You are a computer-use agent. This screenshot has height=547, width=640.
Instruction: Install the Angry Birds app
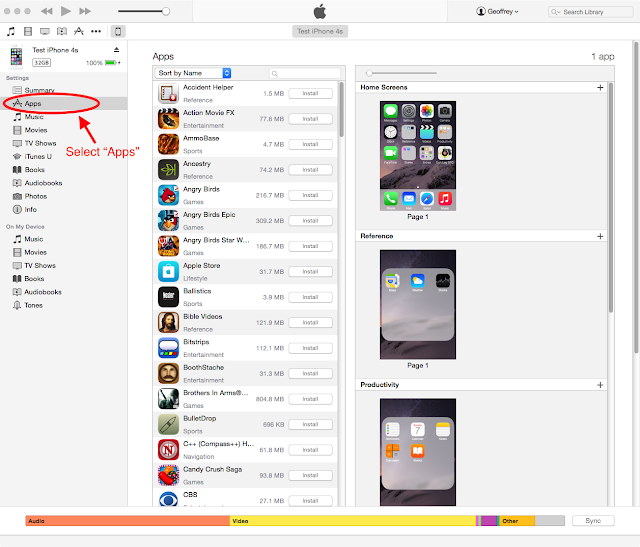(x=310, y=195)
